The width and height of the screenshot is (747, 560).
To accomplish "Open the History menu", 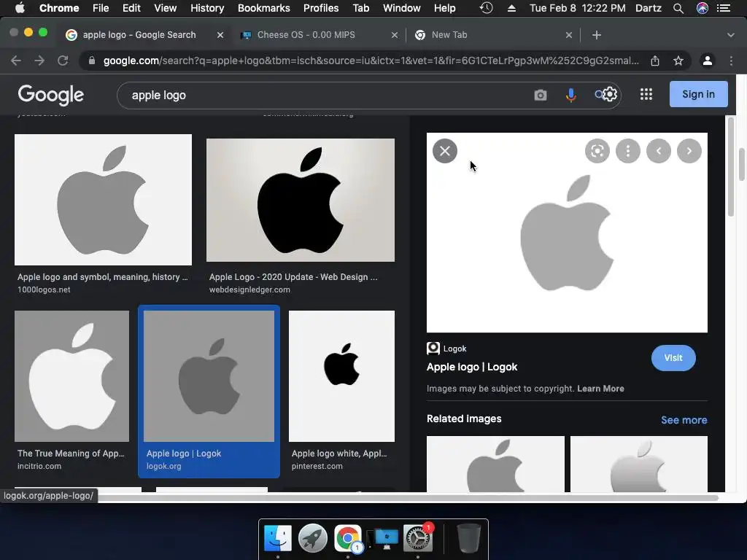I will tap(206, 8).
